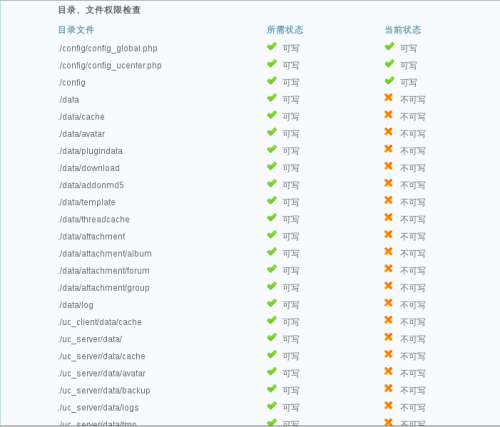The height and width of the screenshot is (427, 500).
Task: Click the 目录、文件权限检查 section heading
Action: 99,10
